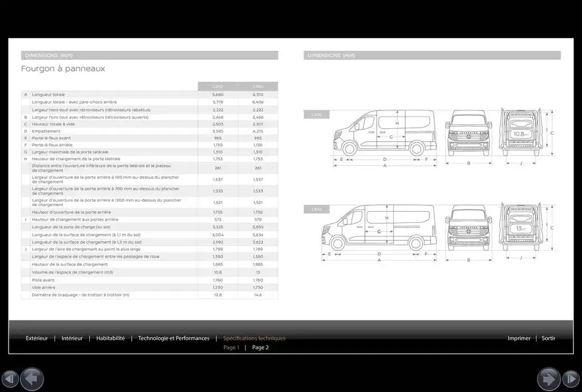Click the L3H2 side-view van diagram

tap(379, 228)
